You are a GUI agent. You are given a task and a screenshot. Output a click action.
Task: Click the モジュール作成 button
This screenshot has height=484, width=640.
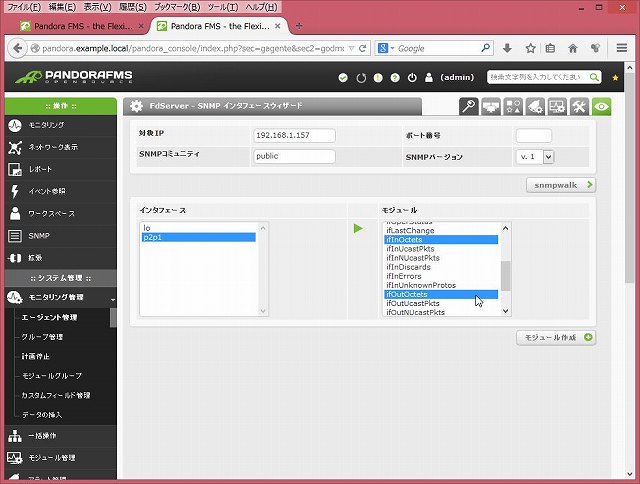click(x=556, y=337)
